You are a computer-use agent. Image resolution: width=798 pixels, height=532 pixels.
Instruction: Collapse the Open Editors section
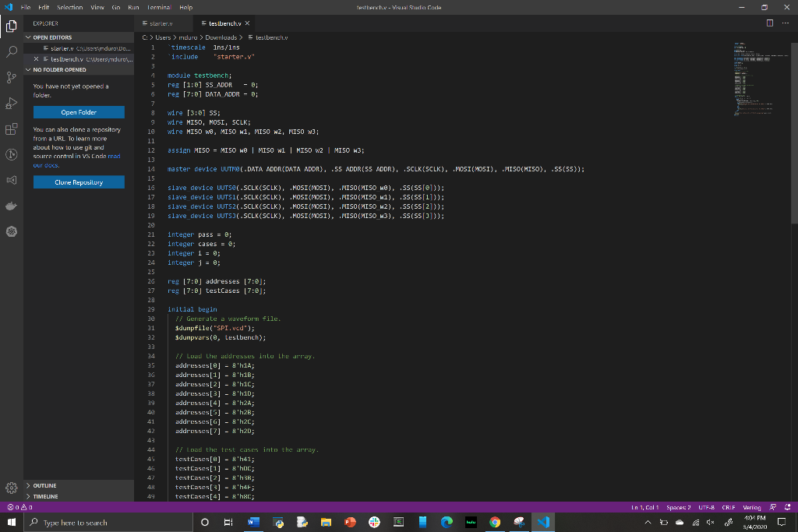pyautogui.click(x=52, y=37)
